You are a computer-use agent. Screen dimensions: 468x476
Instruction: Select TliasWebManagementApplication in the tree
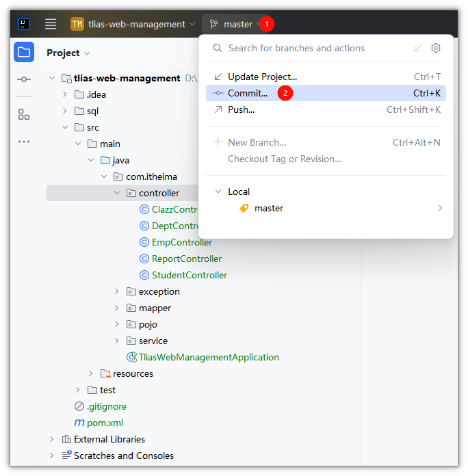coord(209,357)
